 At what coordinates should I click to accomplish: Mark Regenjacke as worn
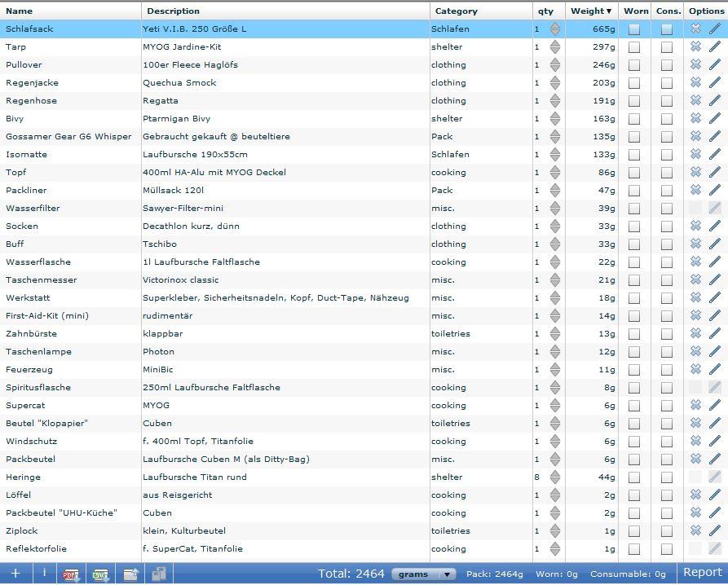click(634, 83)
